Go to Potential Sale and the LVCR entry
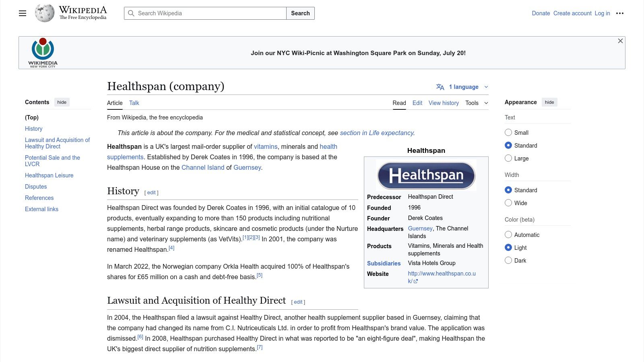Screen dimensions: 644x362 coord(52,161)
